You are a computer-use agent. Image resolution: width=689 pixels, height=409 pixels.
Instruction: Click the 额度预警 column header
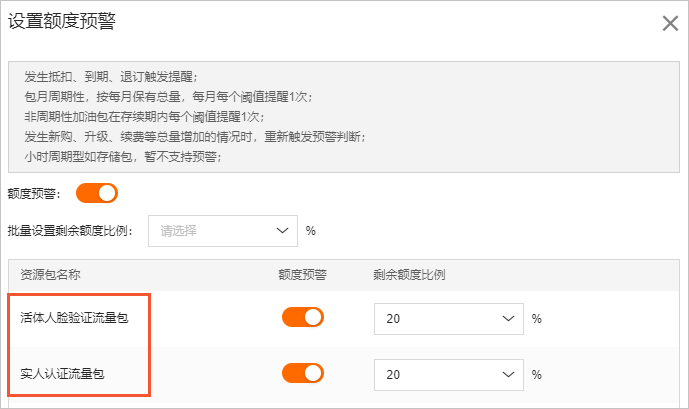tap(302, 275)
